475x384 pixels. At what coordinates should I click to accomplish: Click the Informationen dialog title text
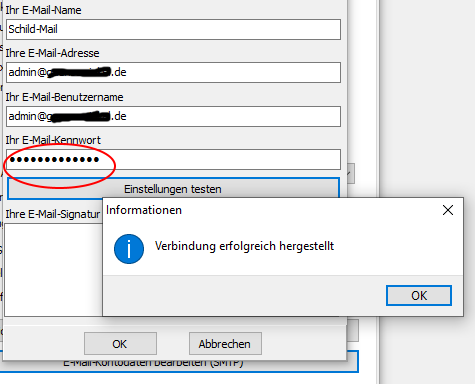(x=144, y=210)
